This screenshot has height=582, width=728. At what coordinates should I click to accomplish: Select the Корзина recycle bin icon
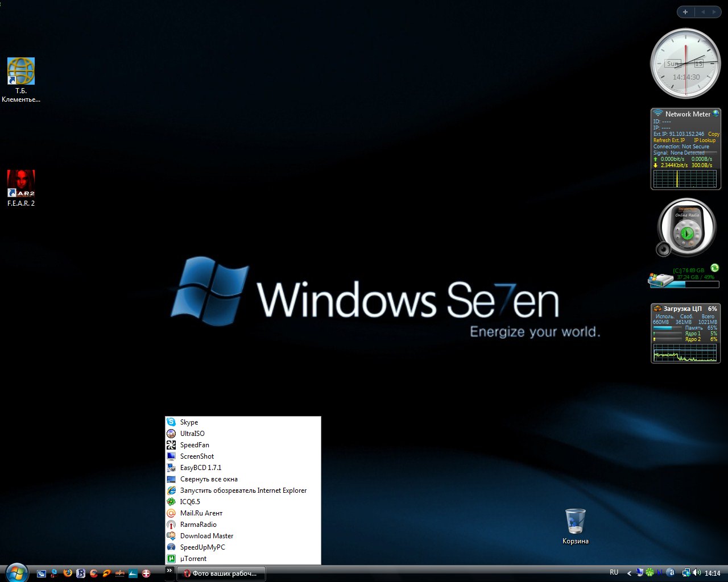576,526
